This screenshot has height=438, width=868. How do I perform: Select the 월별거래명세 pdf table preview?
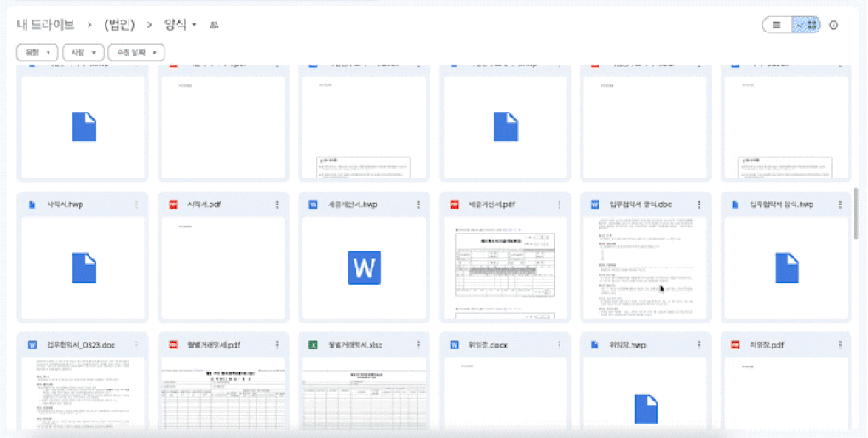point(224,394)
